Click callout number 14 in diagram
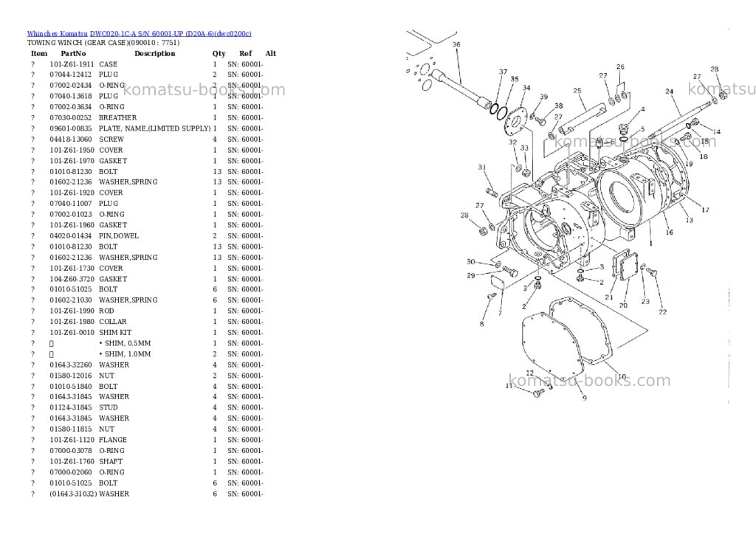Screen dimensions: 756x535 tap(717, 131)
